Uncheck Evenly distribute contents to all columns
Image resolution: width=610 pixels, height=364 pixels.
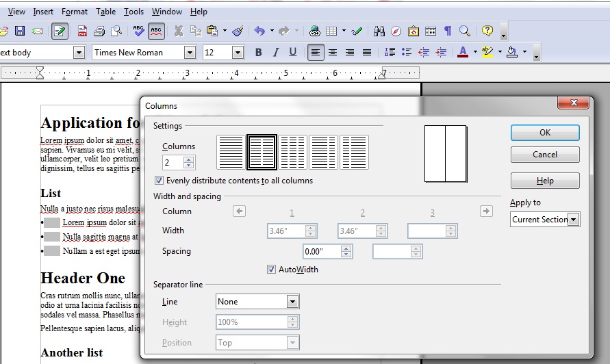coord(160,181)
